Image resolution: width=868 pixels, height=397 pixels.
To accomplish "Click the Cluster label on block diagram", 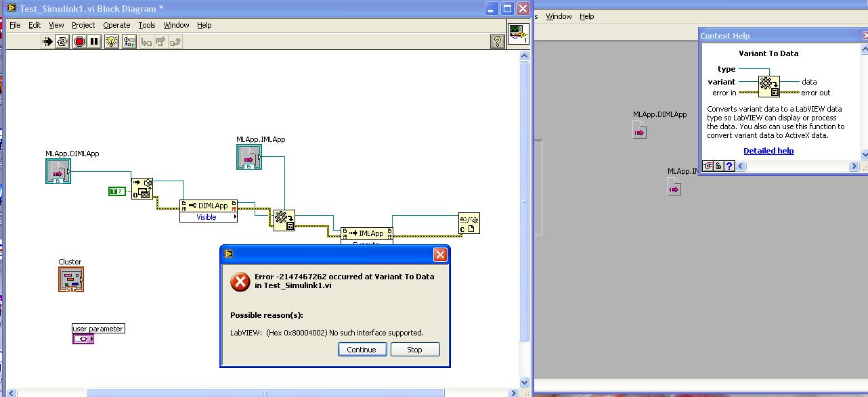I will 70,262.
